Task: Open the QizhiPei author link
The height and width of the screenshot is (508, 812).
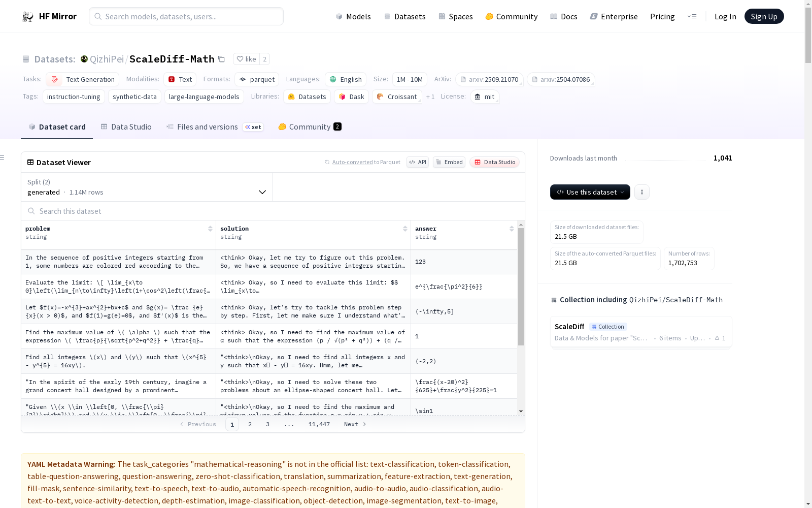Action: click(x=107, y=59)
